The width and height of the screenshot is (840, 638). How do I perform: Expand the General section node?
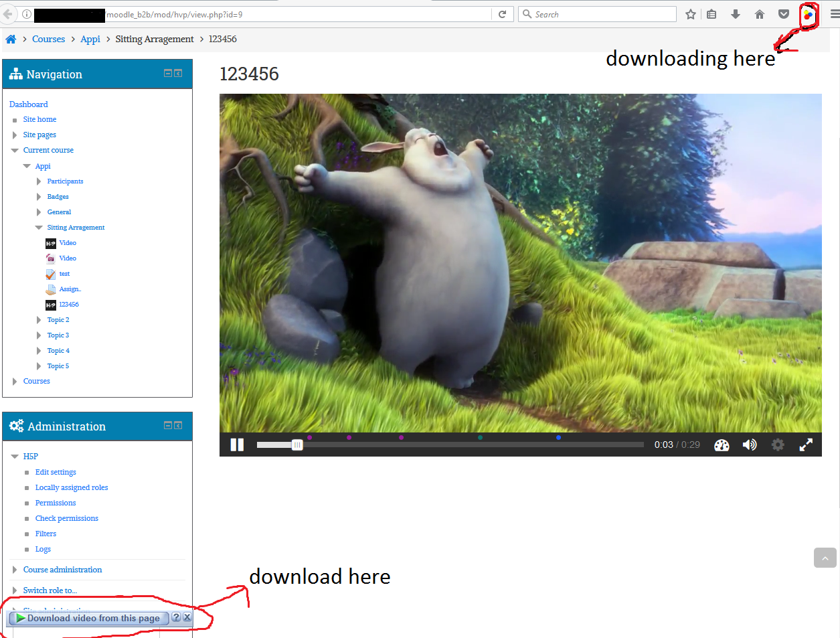[x=39, y=212]
